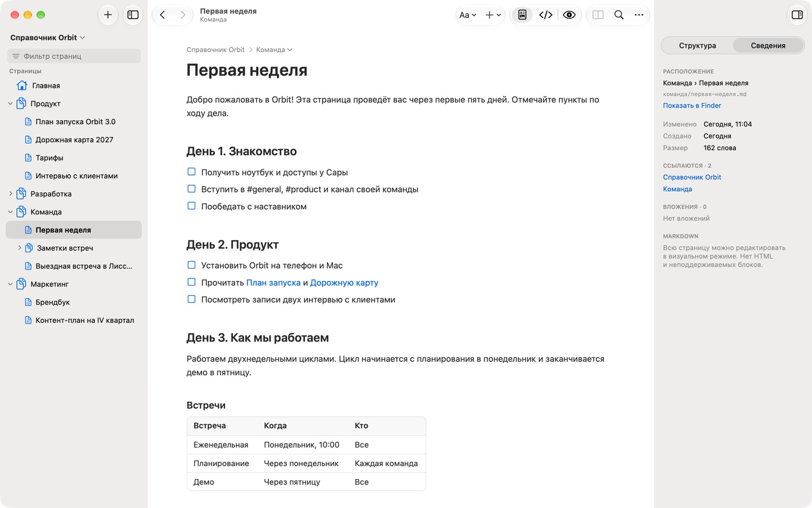Click the "Понедельник, 10:00" table cell
This screenshot has height=508, width=812.
(x=302, y=445)
